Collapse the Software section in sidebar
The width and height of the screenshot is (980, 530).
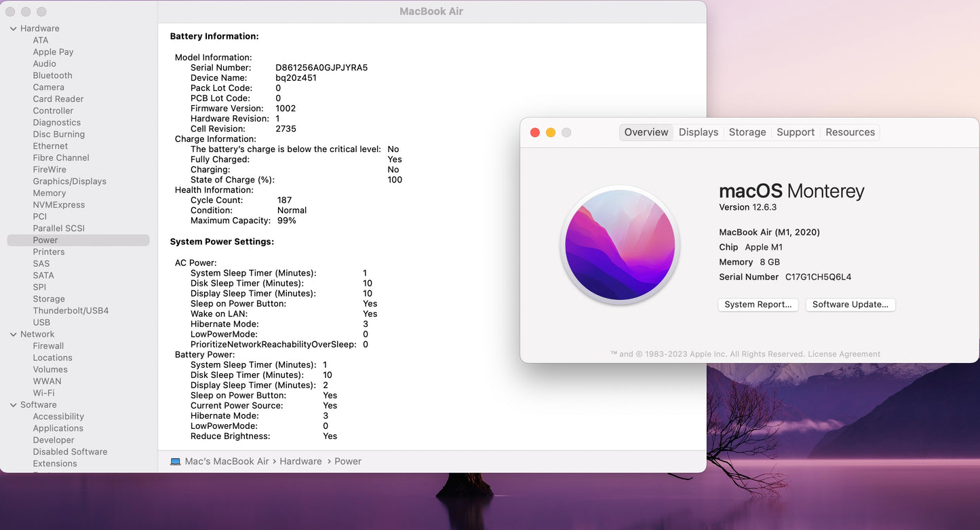click(x=14, y=405)
